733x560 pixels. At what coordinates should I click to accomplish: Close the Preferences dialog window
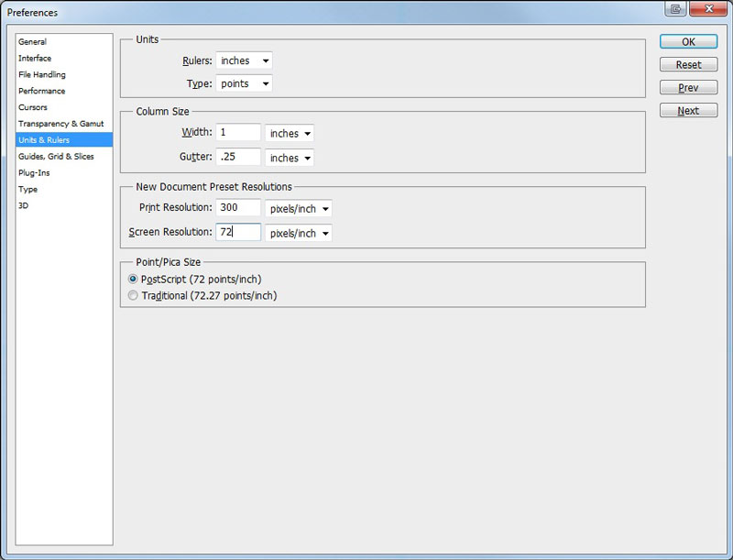[x=709, y=12]
